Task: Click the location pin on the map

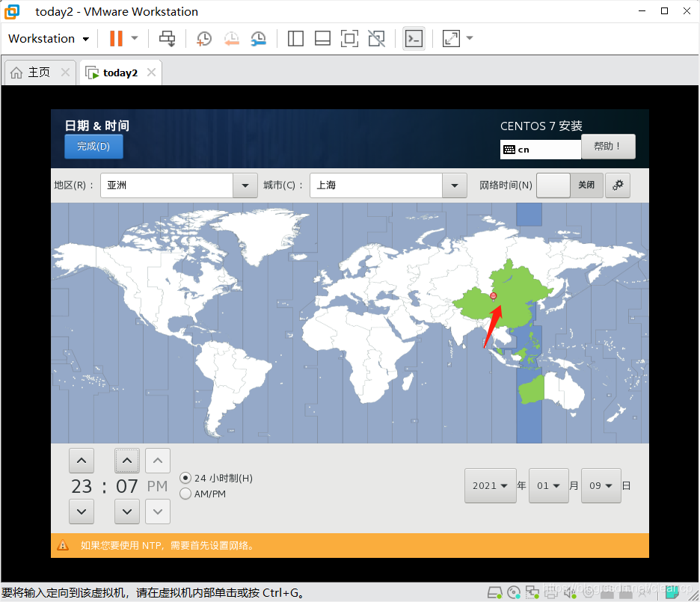Action: pos(494,296)
